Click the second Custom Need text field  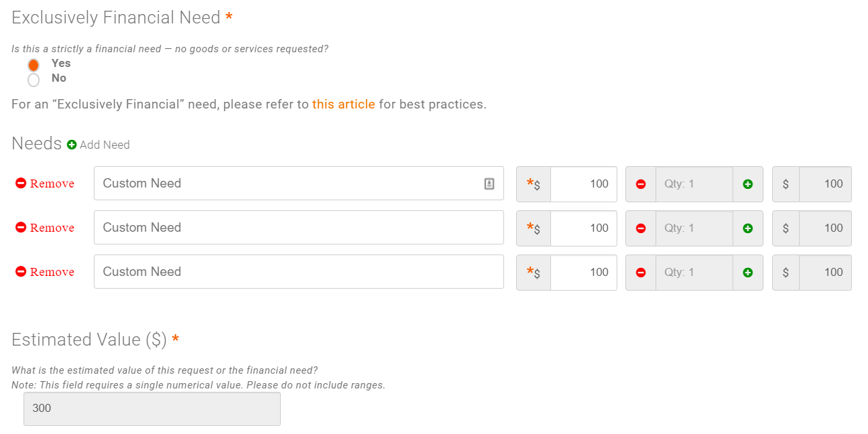pos(298,228)
